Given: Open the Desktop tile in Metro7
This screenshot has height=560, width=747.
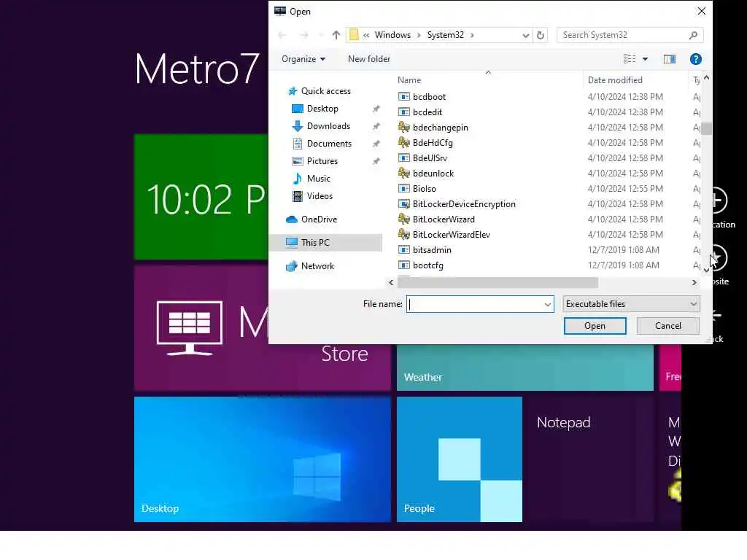Looking at the screenshot, I should pyautogui.click(x=262, y=459).
